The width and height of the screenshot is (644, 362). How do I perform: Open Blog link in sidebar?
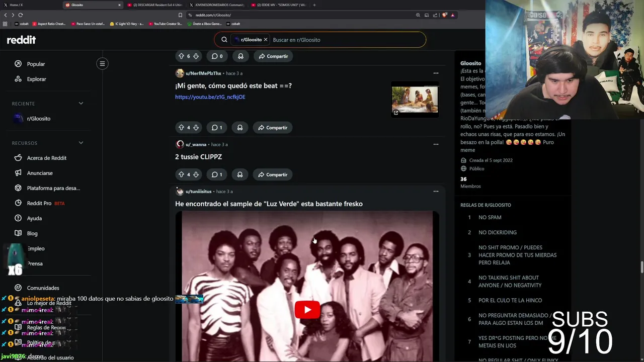point(32,233)
